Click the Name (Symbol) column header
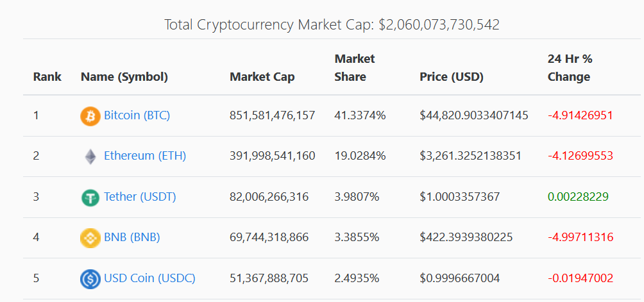 click(124, 77)
